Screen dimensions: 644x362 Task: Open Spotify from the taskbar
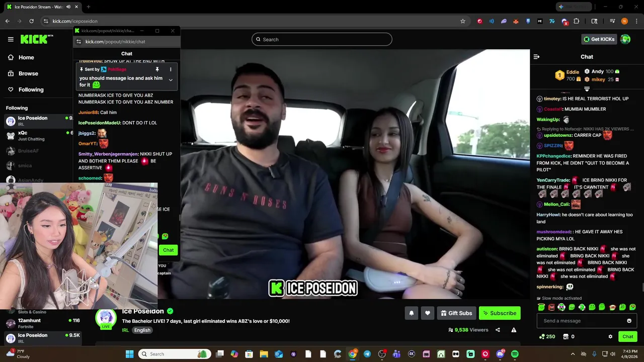point(515,354)
